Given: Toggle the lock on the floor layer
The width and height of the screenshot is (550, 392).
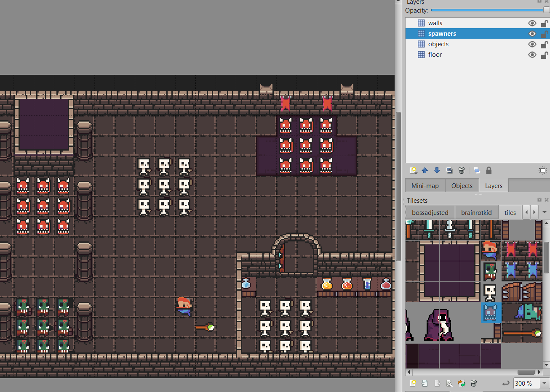Looking at the screenshot, I should click(x=544, y=55).
